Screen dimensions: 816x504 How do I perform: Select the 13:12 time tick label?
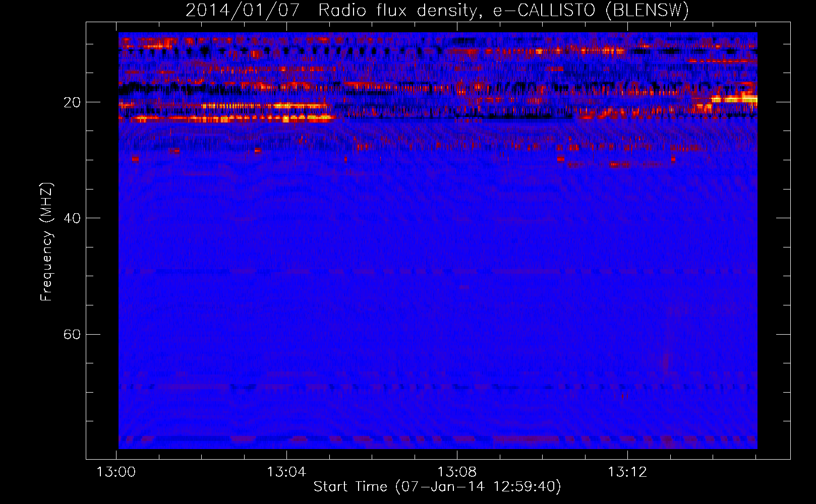[x=627, y=472]
